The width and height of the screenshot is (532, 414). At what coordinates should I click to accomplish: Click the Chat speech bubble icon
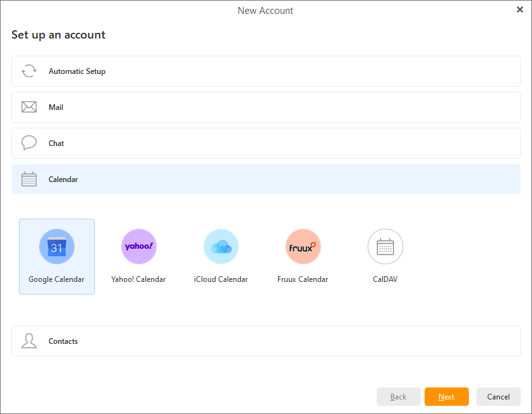coord(29,142)
